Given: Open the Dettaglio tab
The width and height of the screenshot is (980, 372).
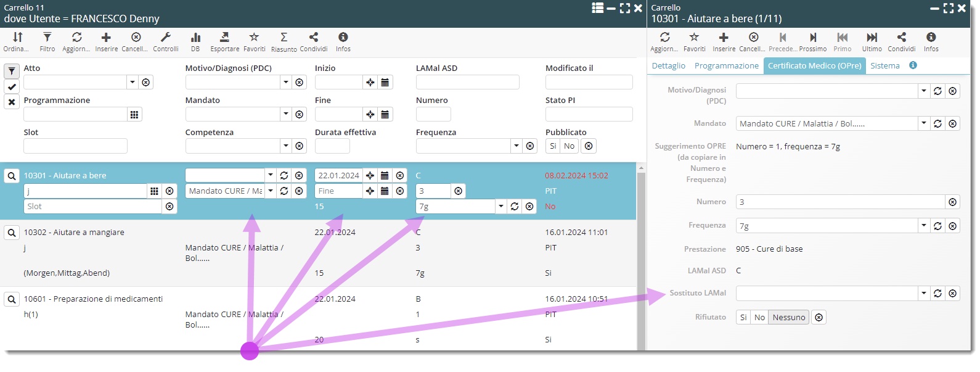Looking at the screenshot, I should (668, 66).
